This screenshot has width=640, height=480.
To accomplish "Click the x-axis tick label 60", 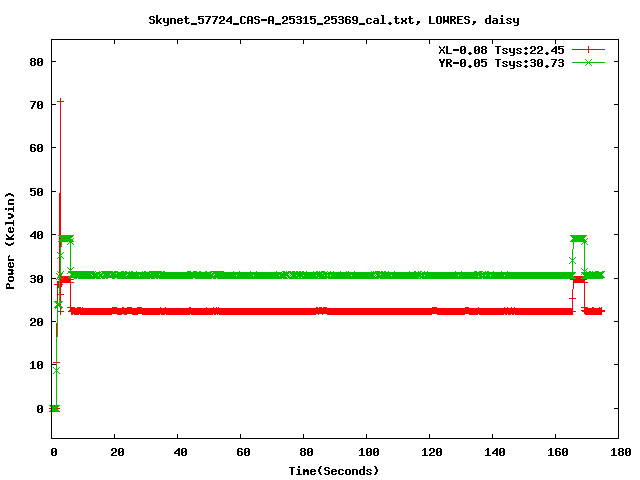I will tap(243, 452).
